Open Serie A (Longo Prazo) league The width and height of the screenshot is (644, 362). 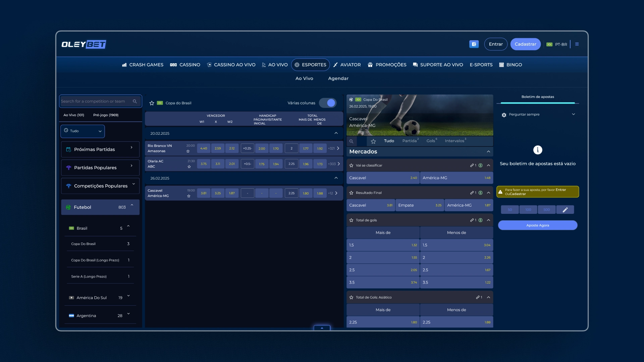[100, 277]
